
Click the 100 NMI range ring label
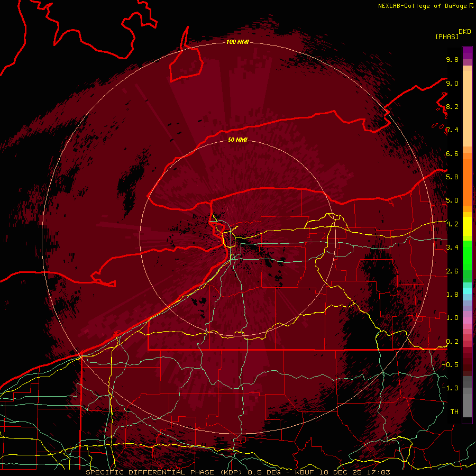click(237, 42)
